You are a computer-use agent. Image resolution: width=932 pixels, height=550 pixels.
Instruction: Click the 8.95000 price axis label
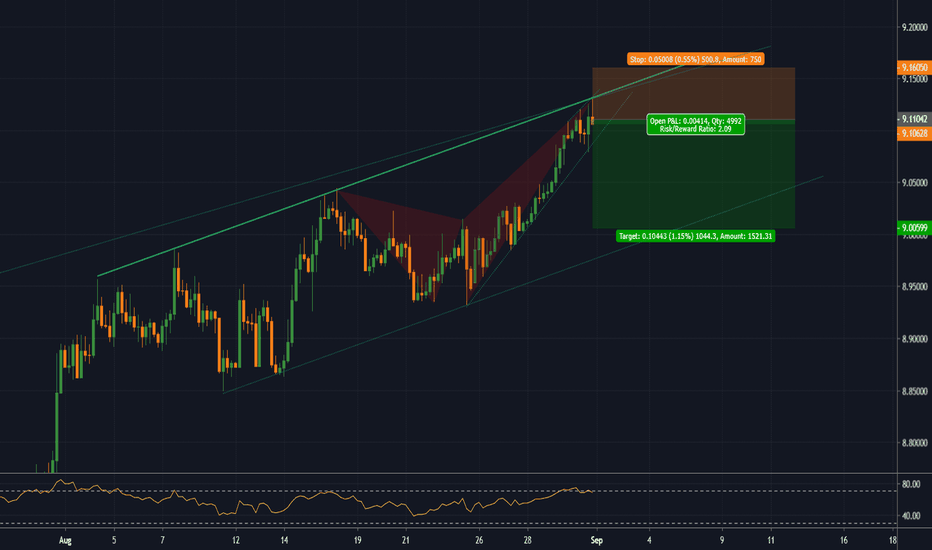pyautogui.click(x=914, y=287)
